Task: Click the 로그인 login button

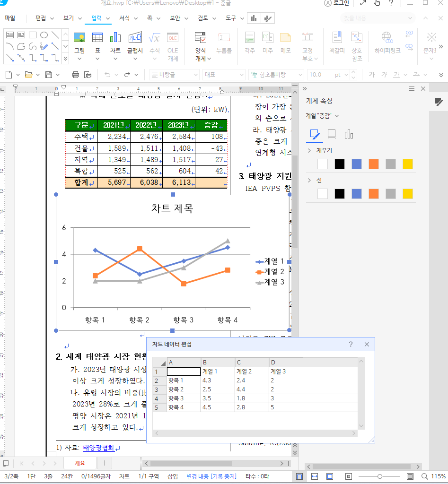Action: point(337,3)
